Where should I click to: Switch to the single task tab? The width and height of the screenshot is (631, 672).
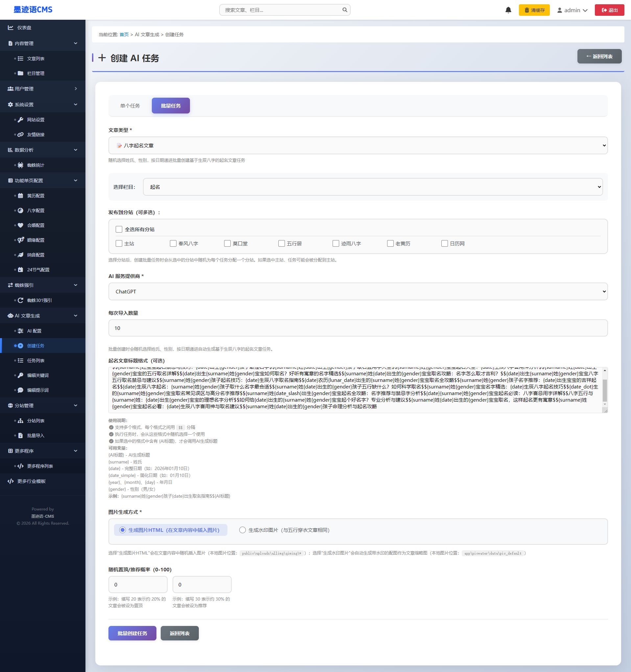point(130,106)
